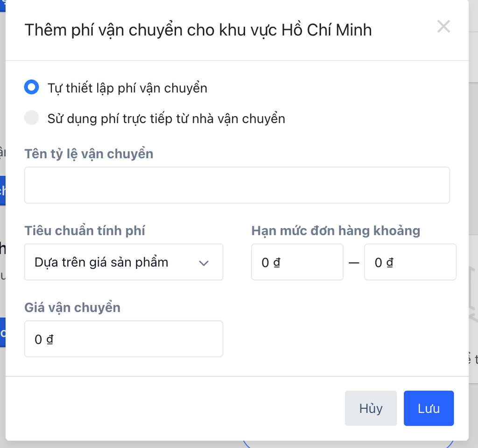
Task: Click the đ currency symbol in the shipping price field
Action: point(50,340)
